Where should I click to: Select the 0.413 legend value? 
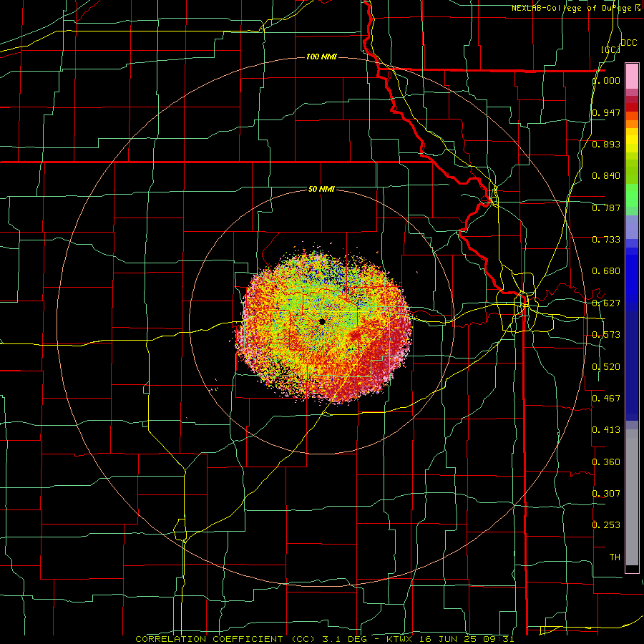click(x=606, y=429)
